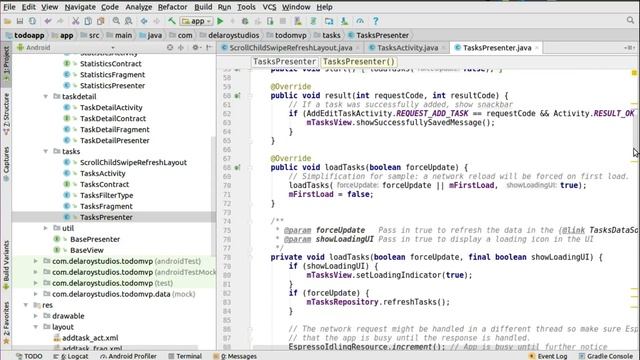Navigate Back with the left arrow icon

(144, 21)
